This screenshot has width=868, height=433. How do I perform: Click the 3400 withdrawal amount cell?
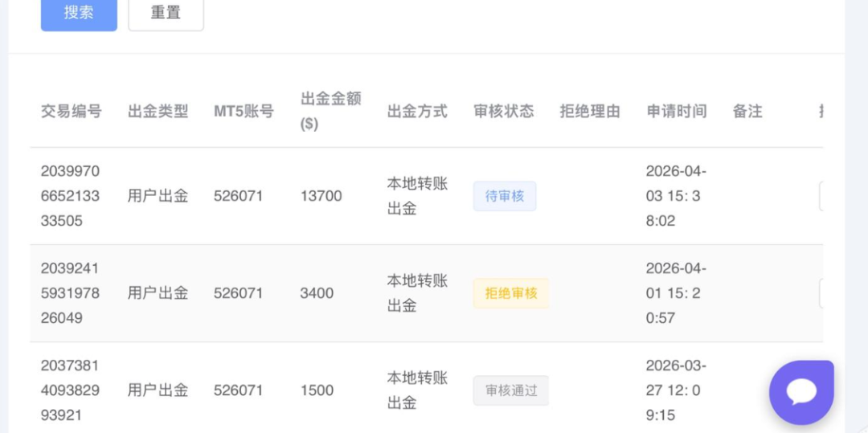(317, 293)
